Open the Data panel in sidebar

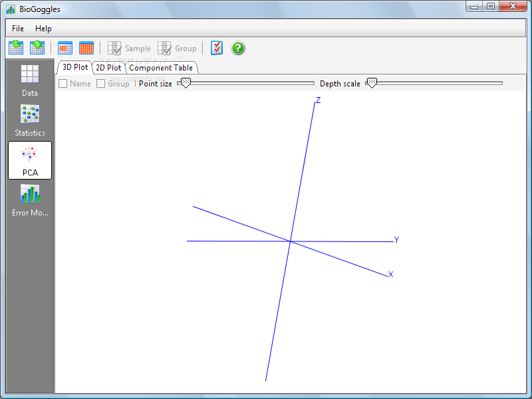click(30, 80)
